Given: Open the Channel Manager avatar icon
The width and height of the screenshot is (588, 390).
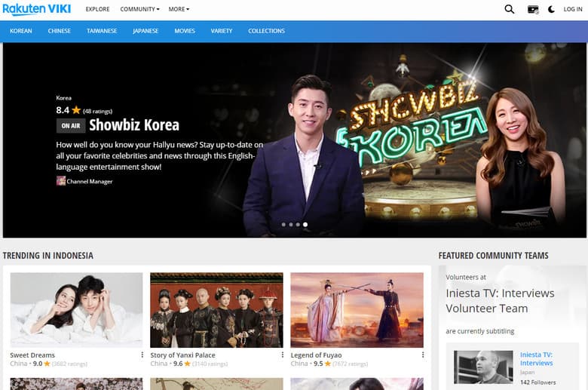Looking at the screenshot, I should coord(61,181).
